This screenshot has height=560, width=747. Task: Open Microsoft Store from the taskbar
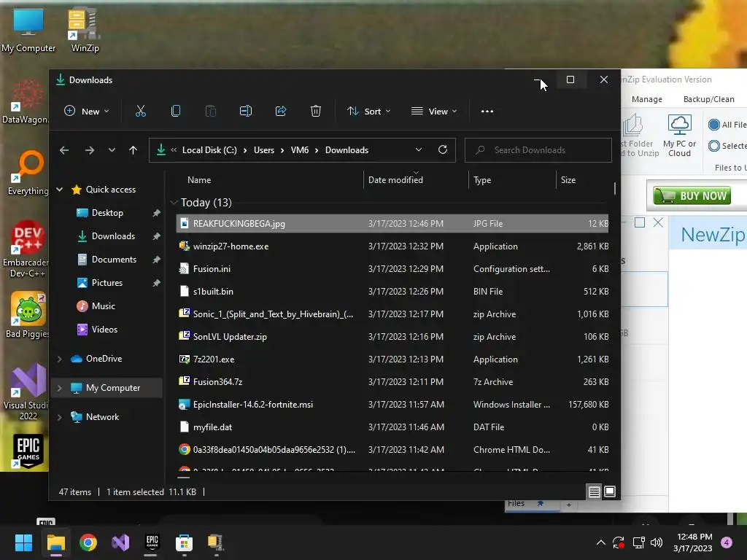tap(184, 542)
